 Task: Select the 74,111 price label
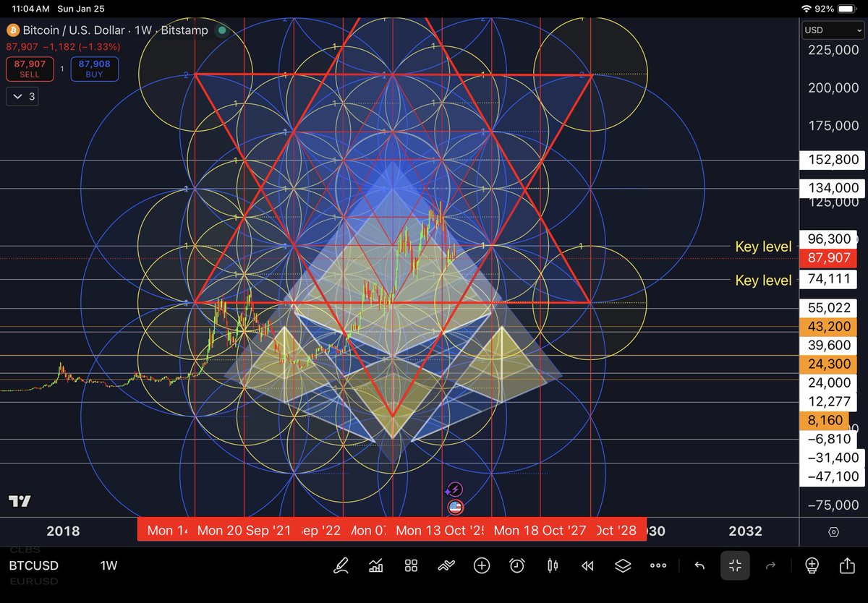[829, 280]
